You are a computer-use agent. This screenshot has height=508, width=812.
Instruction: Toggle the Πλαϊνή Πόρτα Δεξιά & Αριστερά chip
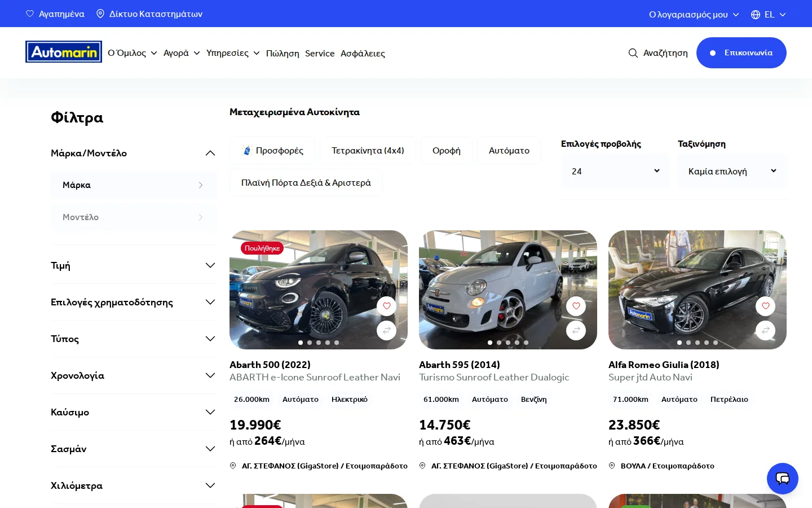(306, 182)
